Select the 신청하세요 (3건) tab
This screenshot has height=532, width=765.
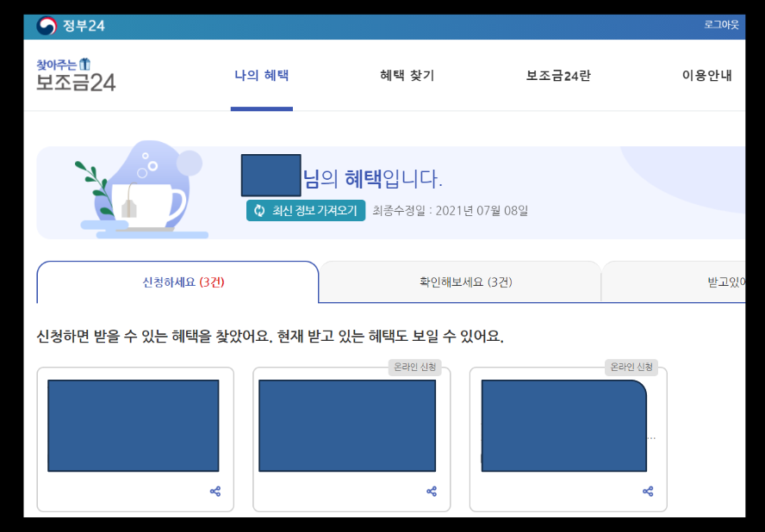click(178, 281)
